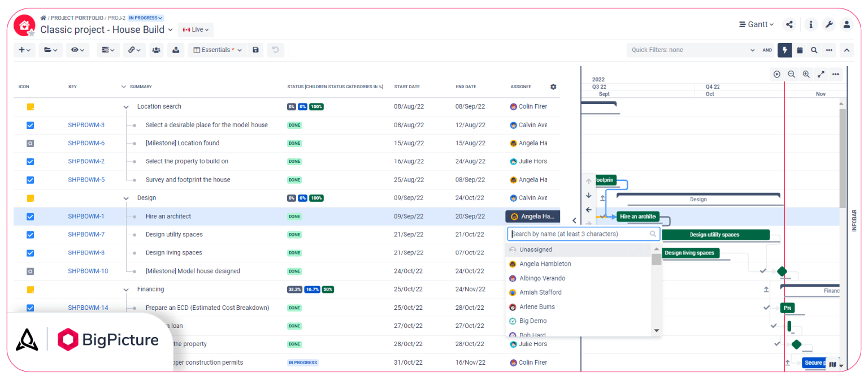This screenshot has height=380, width=868.
Task: Open the IN PROGRESS status dropdown
Action: pyautogui.click(x=146, y=18)
